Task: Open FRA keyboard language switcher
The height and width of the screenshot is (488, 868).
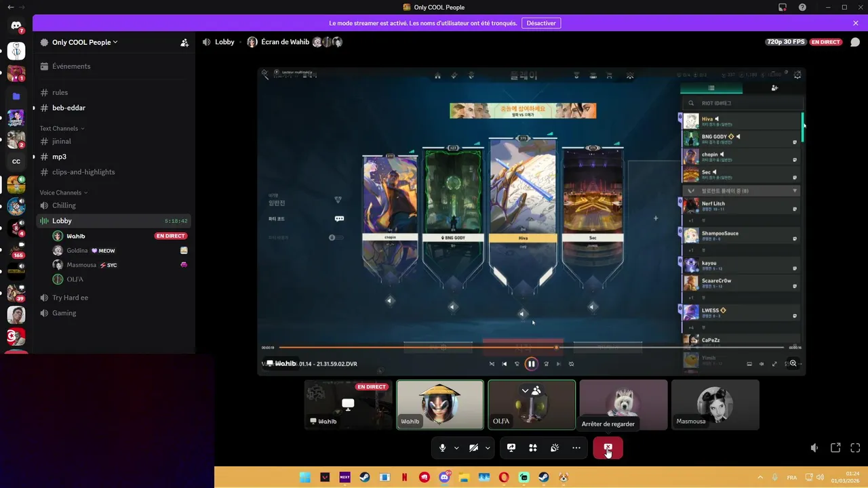Action: (x=792, y=477)
